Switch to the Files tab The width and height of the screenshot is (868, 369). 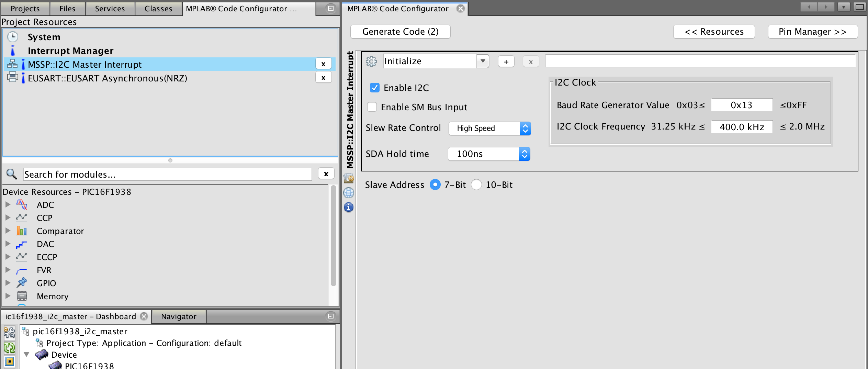pos(67,9)
